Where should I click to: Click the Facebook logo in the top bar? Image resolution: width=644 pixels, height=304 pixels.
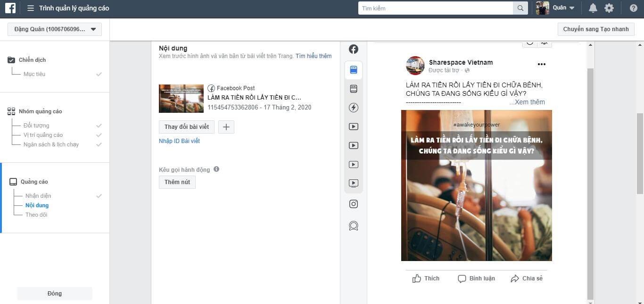(10, 8)
